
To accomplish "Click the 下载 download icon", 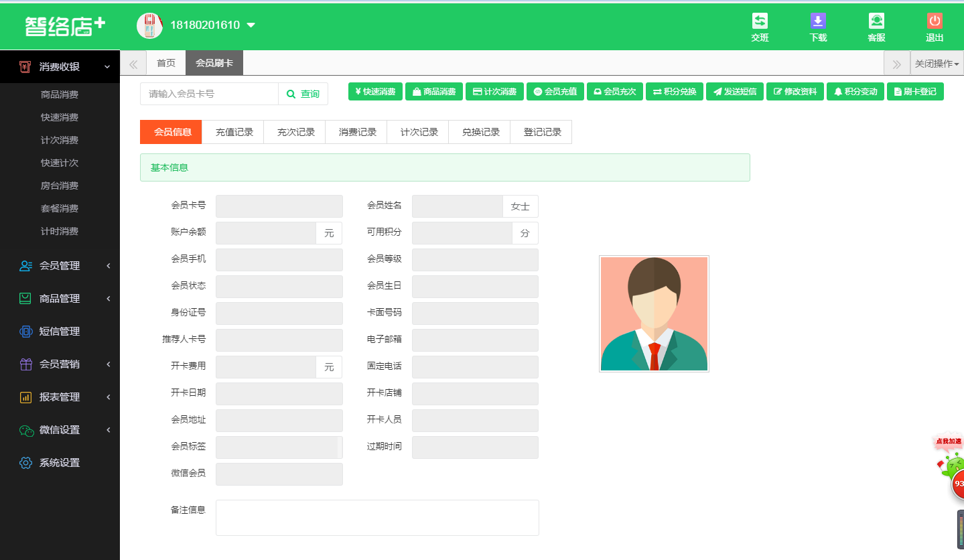I will 818,21.
